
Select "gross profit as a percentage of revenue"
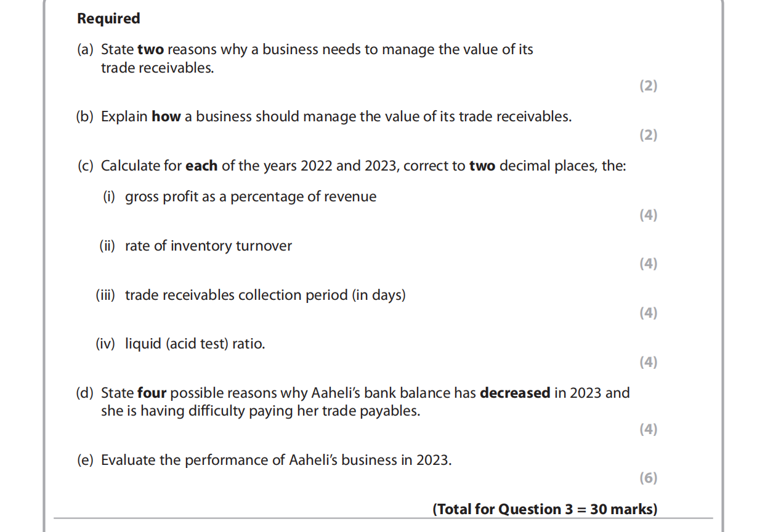251,196
